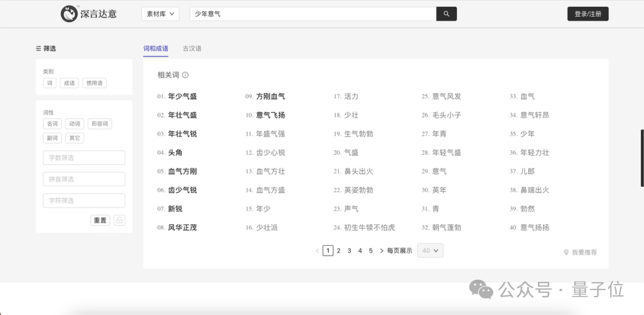Click the word 头角
Viewport: 644px width, 315px height.
click(x=175, y=152)
